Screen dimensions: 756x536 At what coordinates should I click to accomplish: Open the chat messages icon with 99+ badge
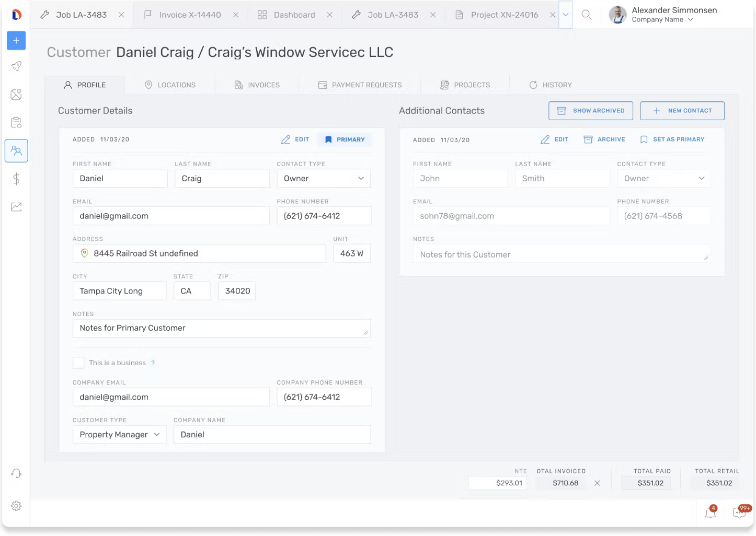click(x=741, y=512)
